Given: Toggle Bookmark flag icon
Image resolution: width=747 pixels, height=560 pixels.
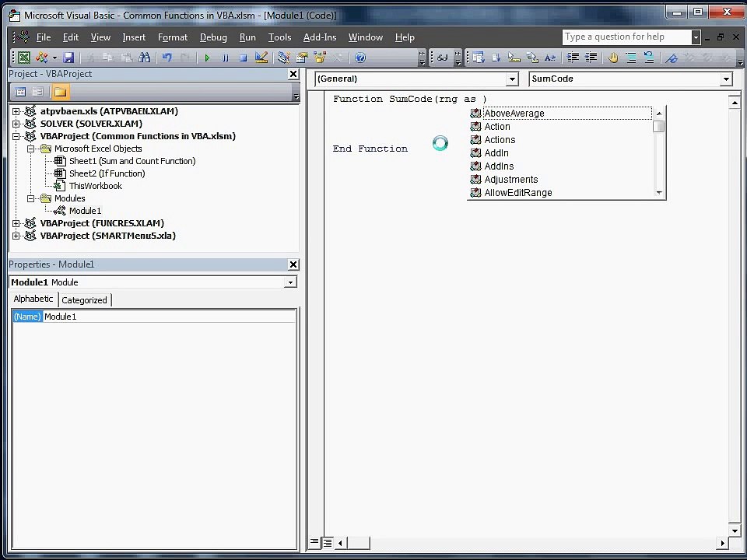Looking at the screenshot, I should pyautogui.click(x=672, y=58).
